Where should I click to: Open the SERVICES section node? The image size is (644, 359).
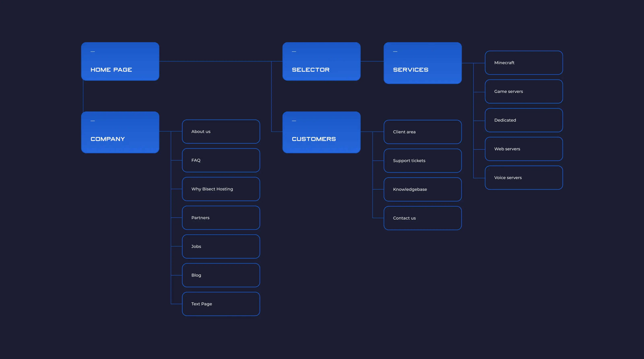(422, 63)
